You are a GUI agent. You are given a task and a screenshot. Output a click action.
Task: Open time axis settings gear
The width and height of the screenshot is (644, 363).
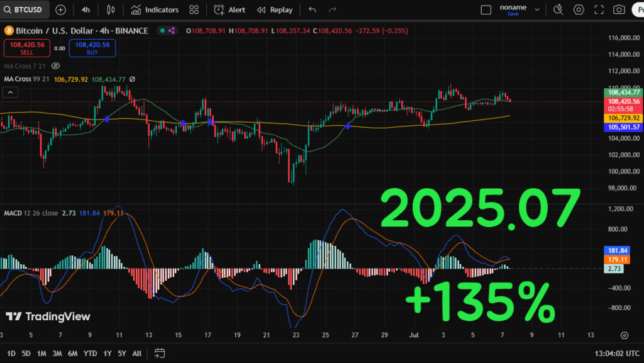pyautogui.click(x=625, y=335)
